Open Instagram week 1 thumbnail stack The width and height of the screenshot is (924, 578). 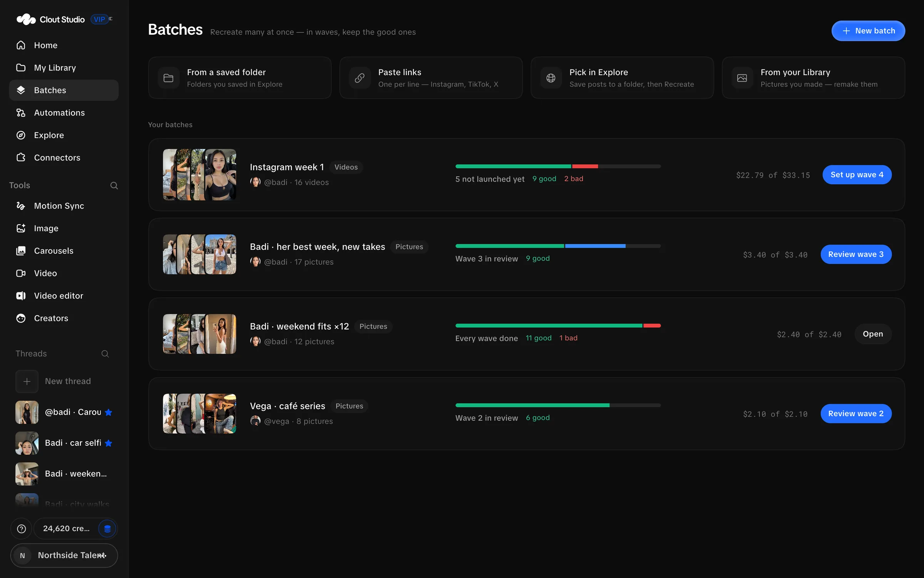click(x=199, y=175)
